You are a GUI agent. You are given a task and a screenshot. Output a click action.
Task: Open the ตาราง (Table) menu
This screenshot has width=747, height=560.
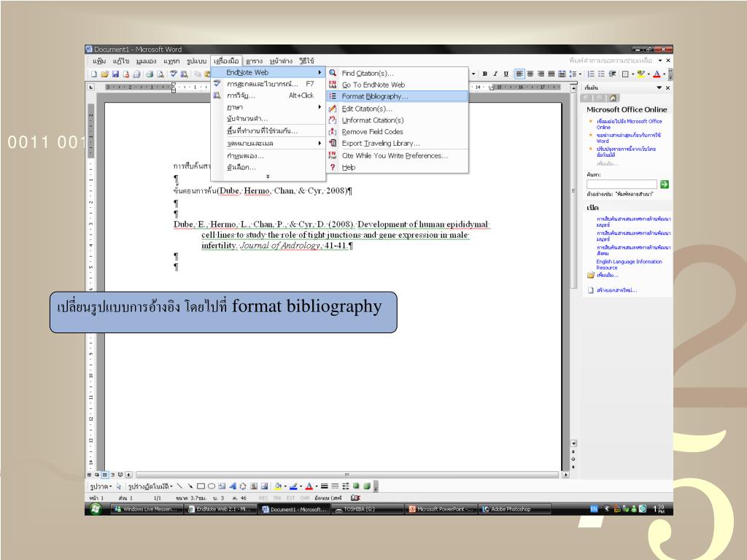[x=255, y=61]
